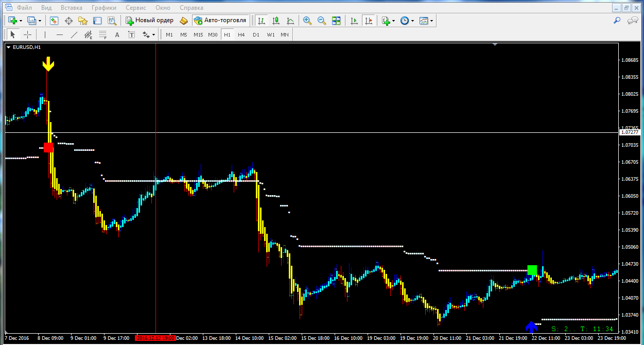Toggle Авто-торговля auto trading on
This screenshot has height=345, width=644.
pyautogui.click(x=220, y=21)
